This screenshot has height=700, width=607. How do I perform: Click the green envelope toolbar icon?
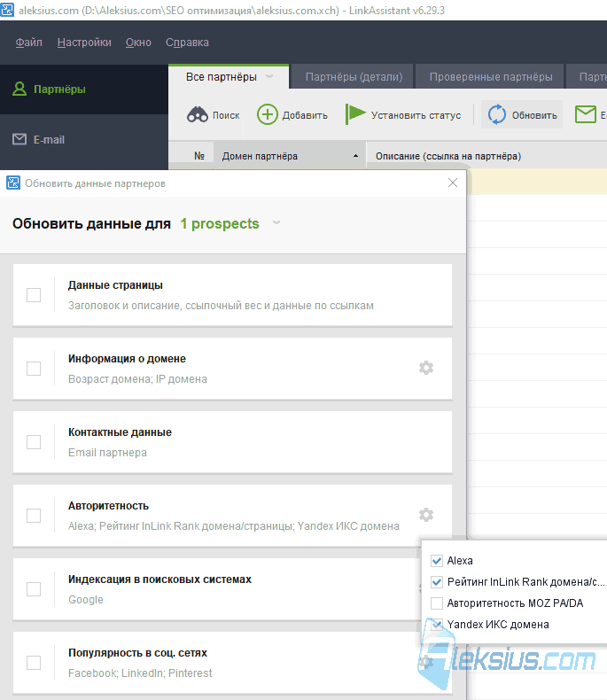(x=585, y=114)
